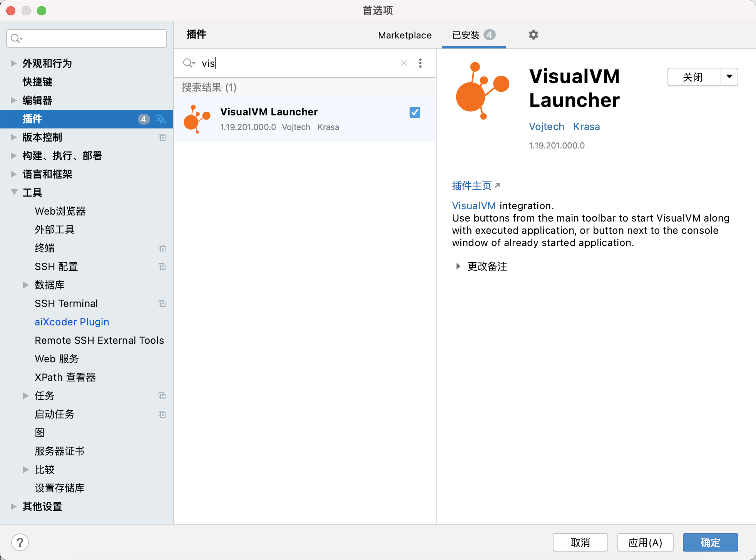This screenshot has height=560, width=756.
Task: Open help with the question mark button
Action: point(20,542)
